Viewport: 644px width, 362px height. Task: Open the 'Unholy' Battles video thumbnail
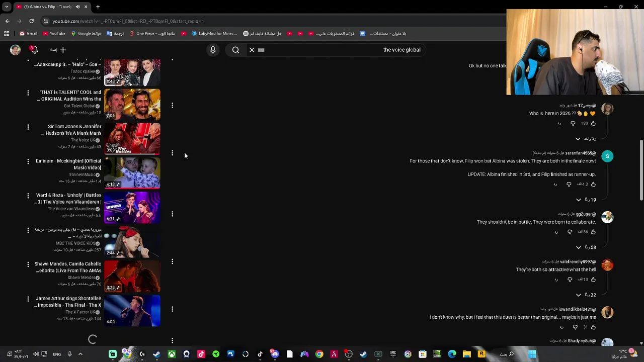click(x=132, y=207)
